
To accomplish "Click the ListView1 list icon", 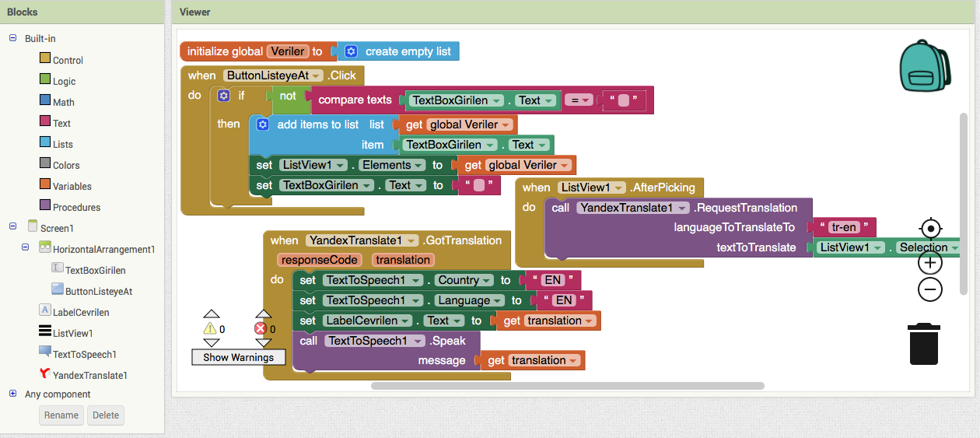I will pyautogui.click(x=45, y=331).
